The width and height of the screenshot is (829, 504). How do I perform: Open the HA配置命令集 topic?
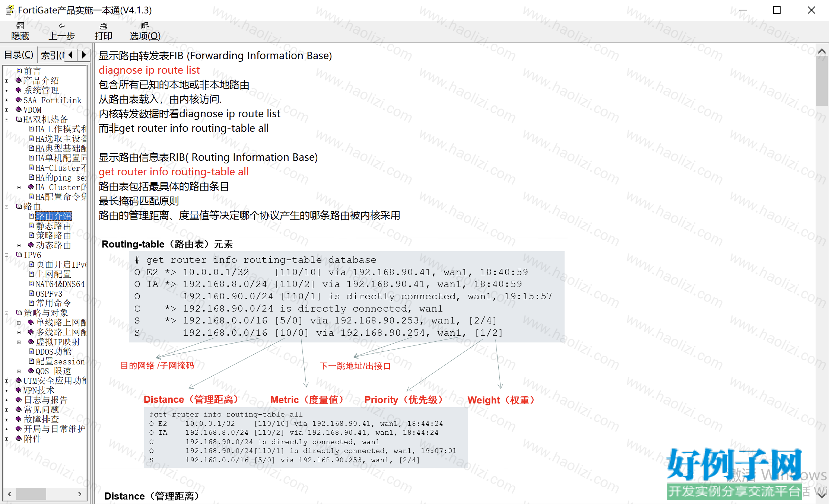[61, 197]
